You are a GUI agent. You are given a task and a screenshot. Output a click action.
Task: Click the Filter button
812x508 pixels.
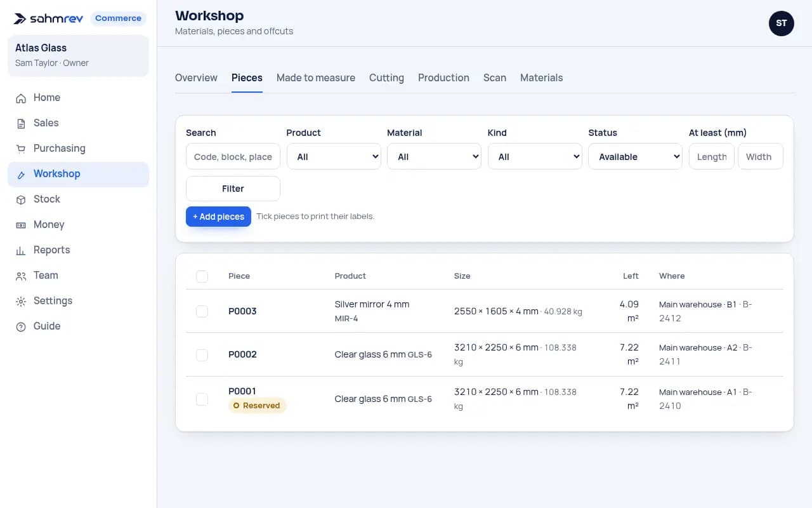(233, 189)
